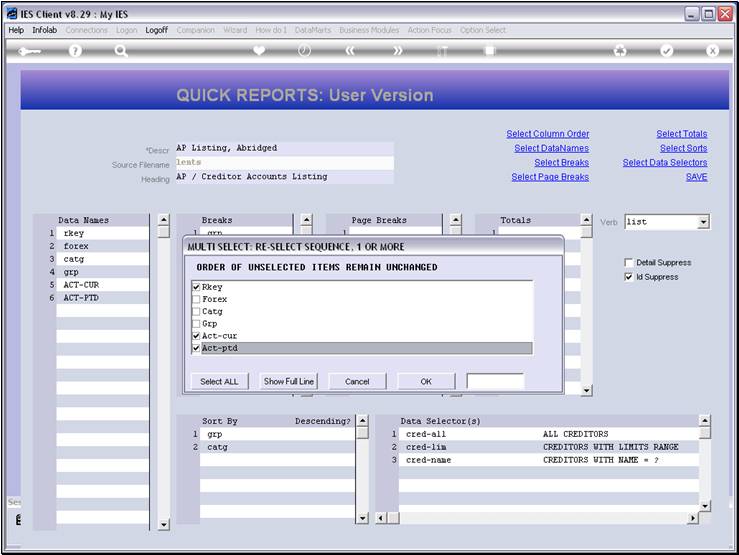The image size is (739, 555).
Task: Check the Forex checkbox
Action: 197,299
